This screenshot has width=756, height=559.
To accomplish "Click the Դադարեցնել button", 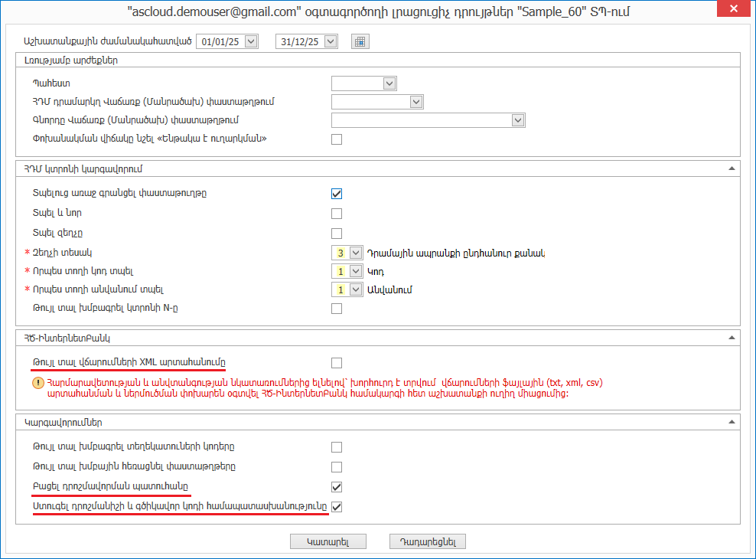I will tap(428, 541).
